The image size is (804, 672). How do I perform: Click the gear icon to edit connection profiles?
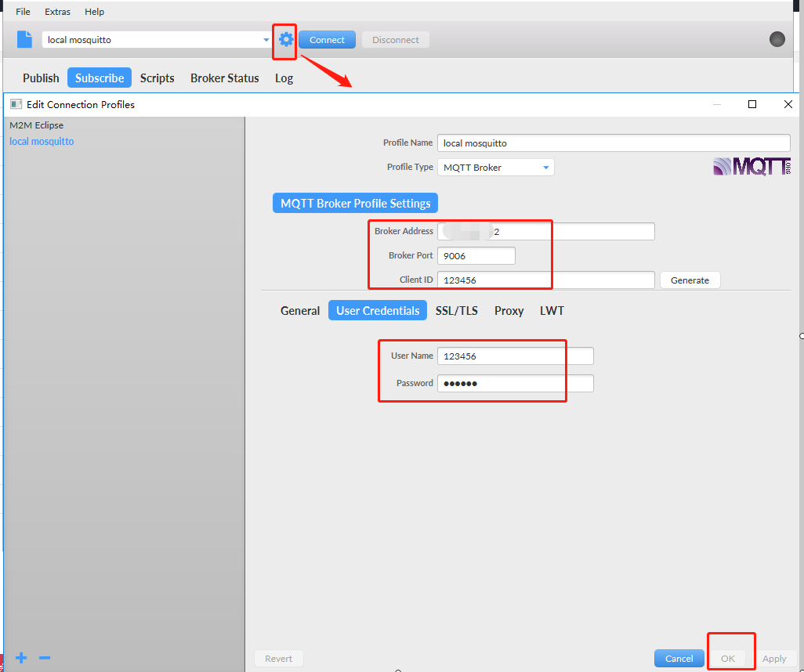tap(285, 40)
